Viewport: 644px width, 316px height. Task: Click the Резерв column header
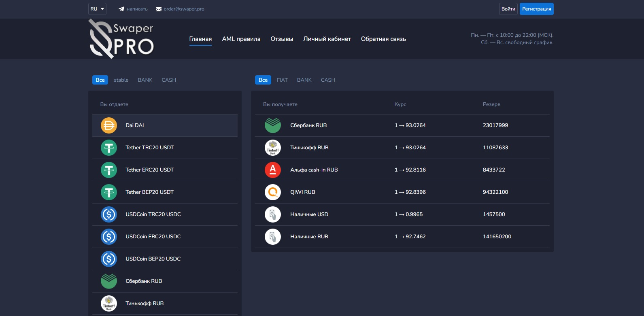[491, 104]
